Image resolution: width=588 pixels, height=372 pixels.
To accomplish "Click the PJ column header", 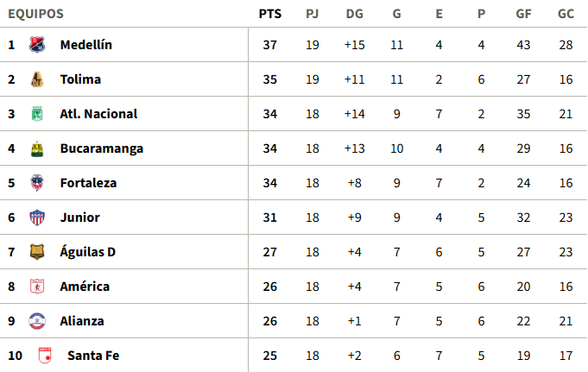I will pyautogui.click(x=312, y=14).
